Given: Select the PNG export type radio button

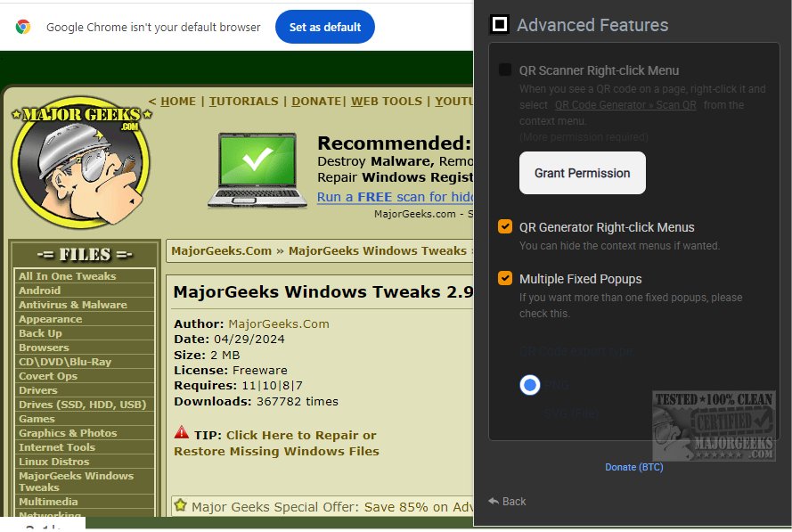Looking at the screenshot, I should point(529,385).
